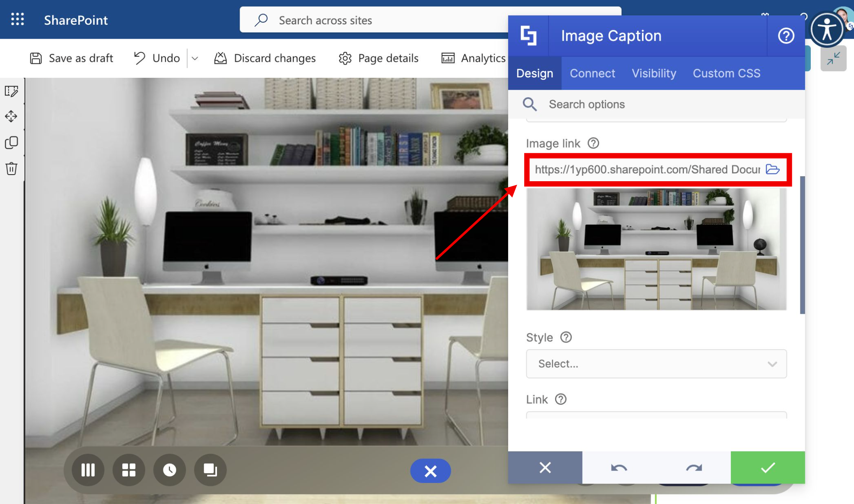This screenshot has width=854, height=504.
Task: Click the duplicate web part icon
Action: [11, 142]
